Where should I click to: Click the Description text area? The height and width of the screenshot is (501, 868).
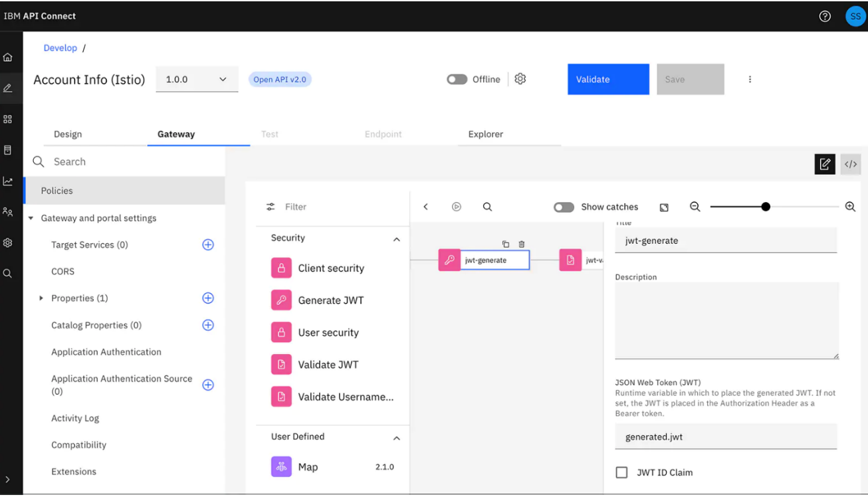click(x=727, y=321)
